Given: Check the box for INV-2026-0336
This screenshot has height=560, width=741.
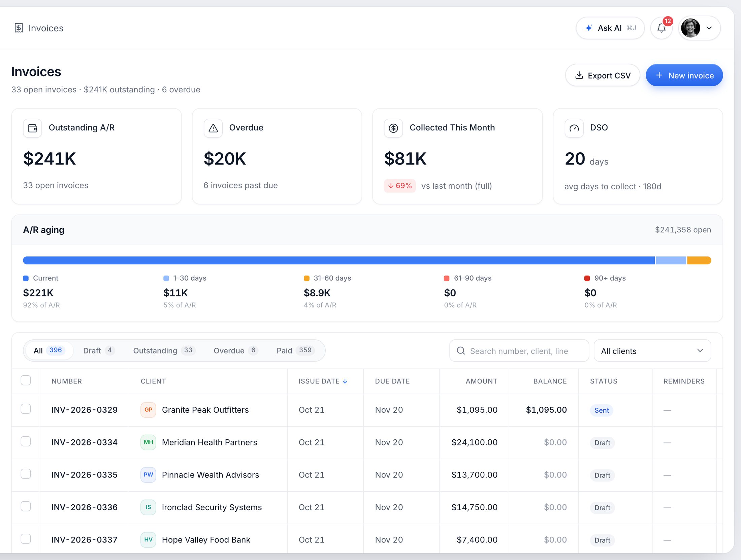Looking at the screenshot, I should click(x=26, y=506).
